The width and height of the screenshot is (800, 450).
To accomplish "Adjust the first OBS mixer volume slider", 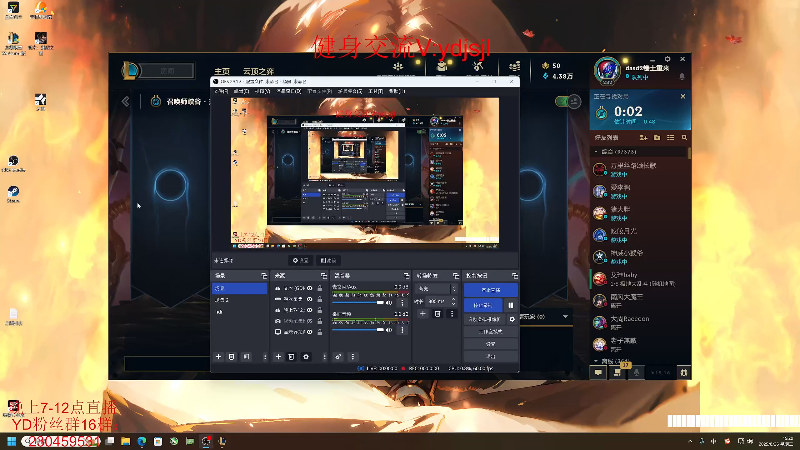I will (x=358, y=303).
